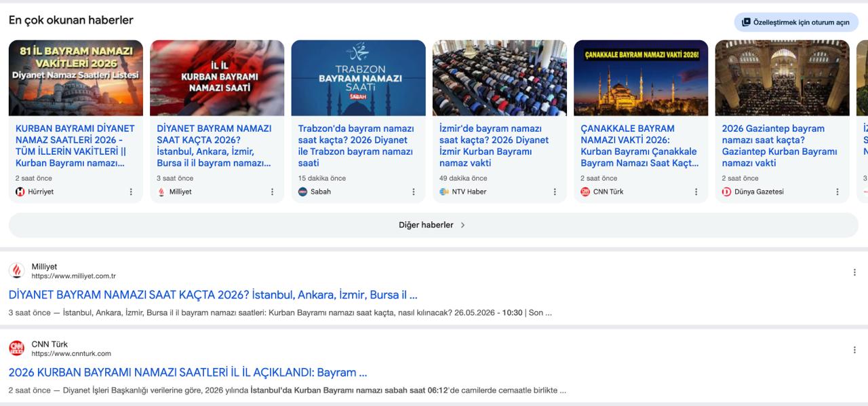Open the İl İl Kurban Bayramı Namazı Saati thumbnail
The height and width of the screenshot is (406, 868).
[217, 78]
